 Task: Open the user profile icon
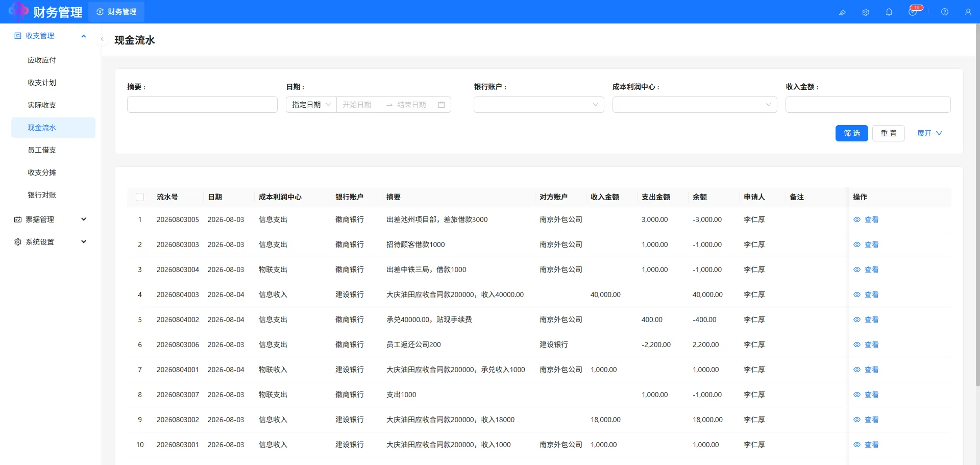[x=968, y=12]
